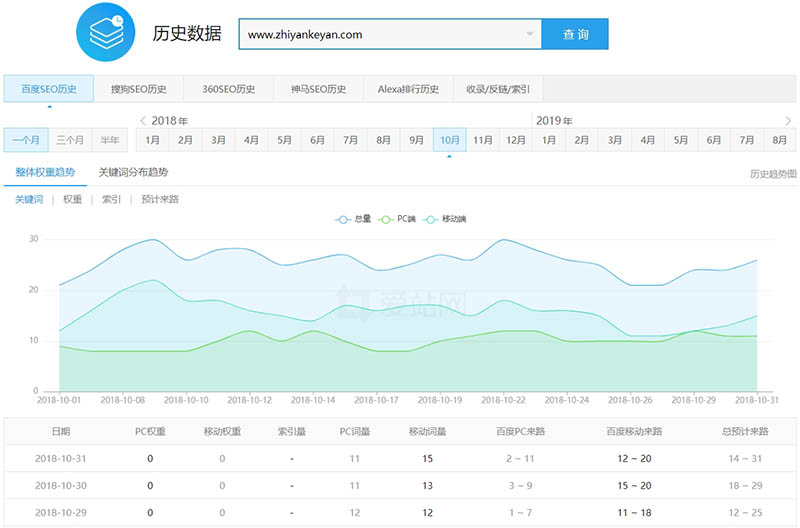
Task: Select 7月 under 2018年
Action: click(x=351, y=140)
